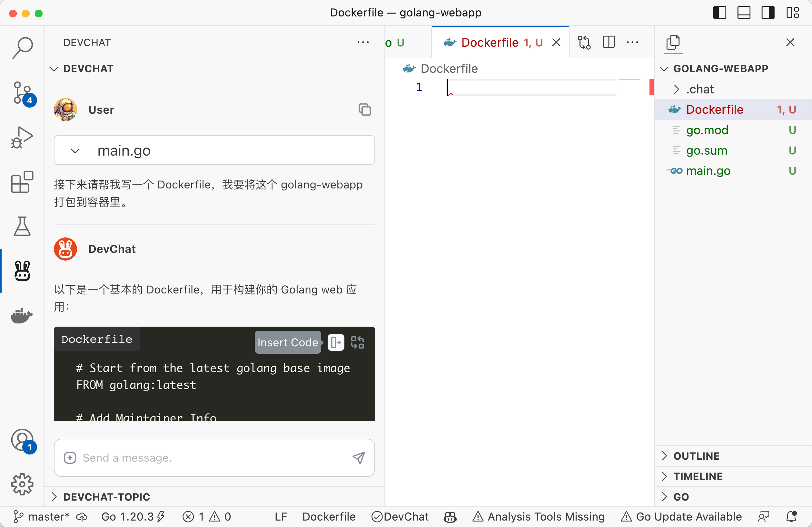Toggle the bottom panel visibility
The width and height of the screenshot is (812, 527).
click(x=744, y=13)
